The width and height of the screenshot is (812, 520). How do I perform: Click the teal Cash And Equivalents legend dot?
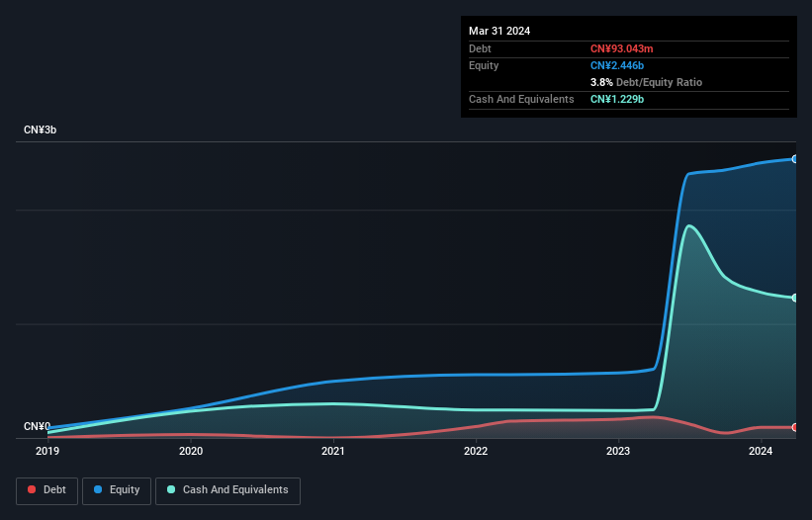(x=171, y=489)
